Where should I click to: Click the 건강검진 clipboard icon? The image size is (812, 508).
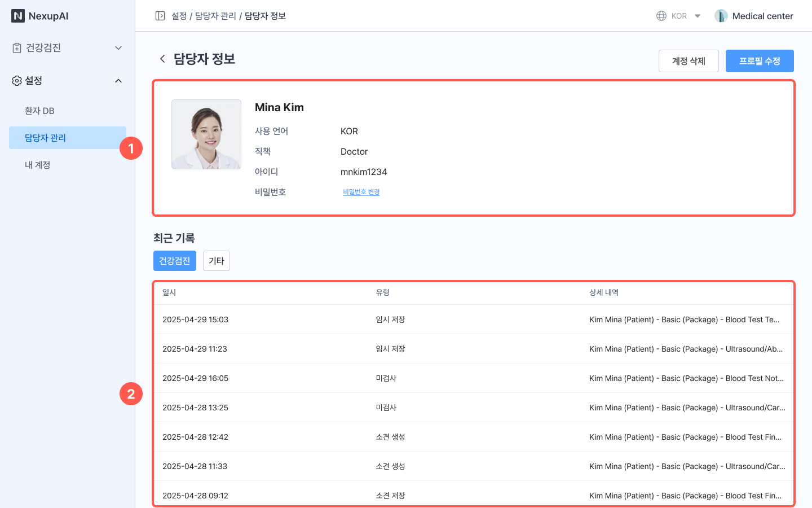pos(17,48)
